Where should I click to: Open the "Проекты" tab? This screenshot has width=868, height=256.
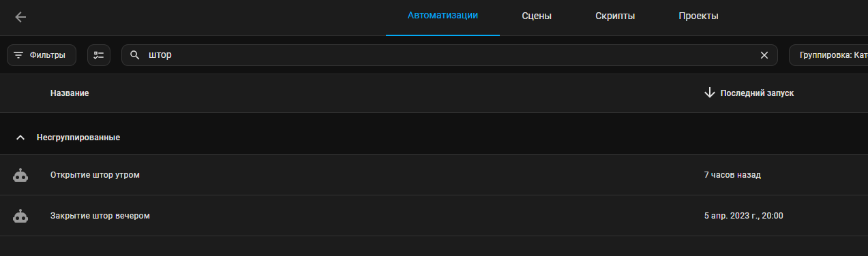[698, 16]
